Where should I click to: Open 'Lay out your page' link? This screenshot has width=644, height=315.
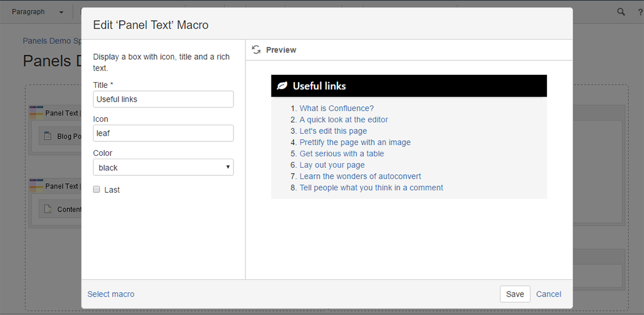[332, 165]
